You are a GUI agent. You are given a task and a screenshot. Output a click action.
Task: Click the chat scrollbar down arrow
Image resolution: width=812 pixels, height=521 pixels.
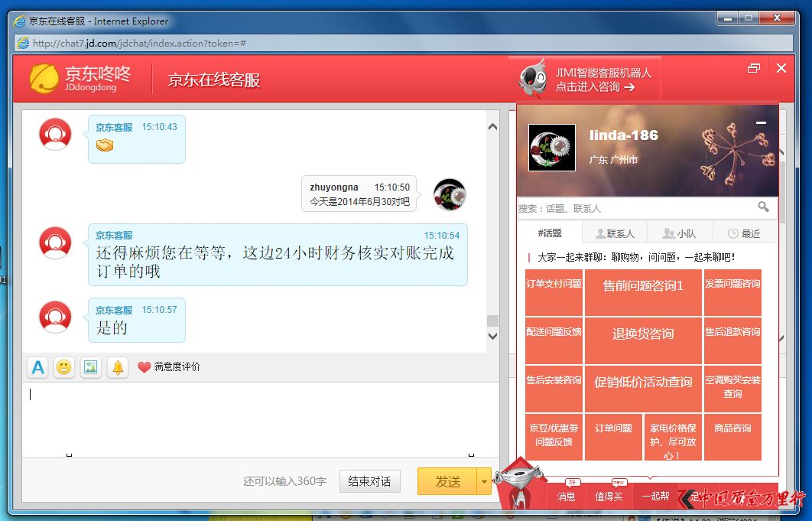click(492, 336)
